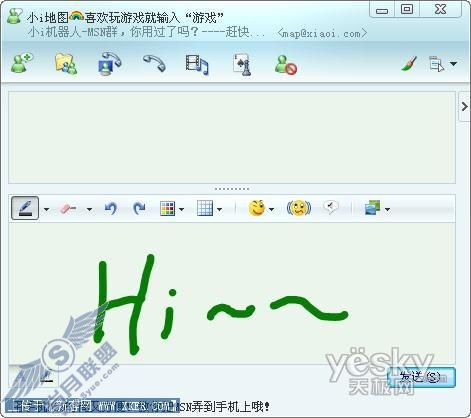Open the media sharing activities icon
This screenshot has height=418, width=471.
click(197, 64)
